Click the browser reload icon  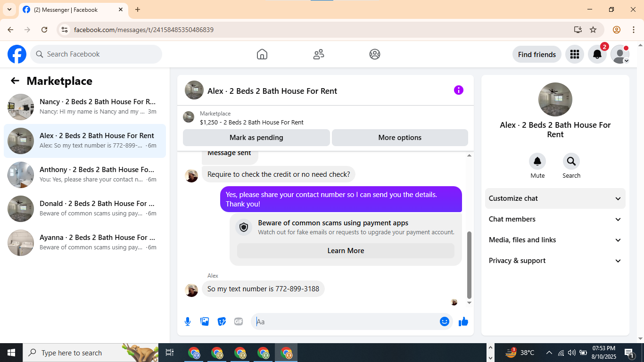pos(44,30)
